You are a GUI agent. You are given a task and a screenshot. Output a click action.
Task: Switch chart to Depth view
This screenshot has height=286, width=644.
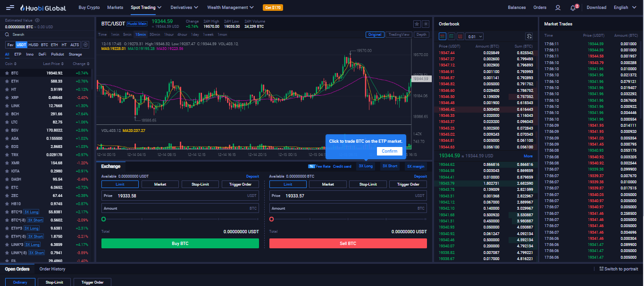[421, 34]
